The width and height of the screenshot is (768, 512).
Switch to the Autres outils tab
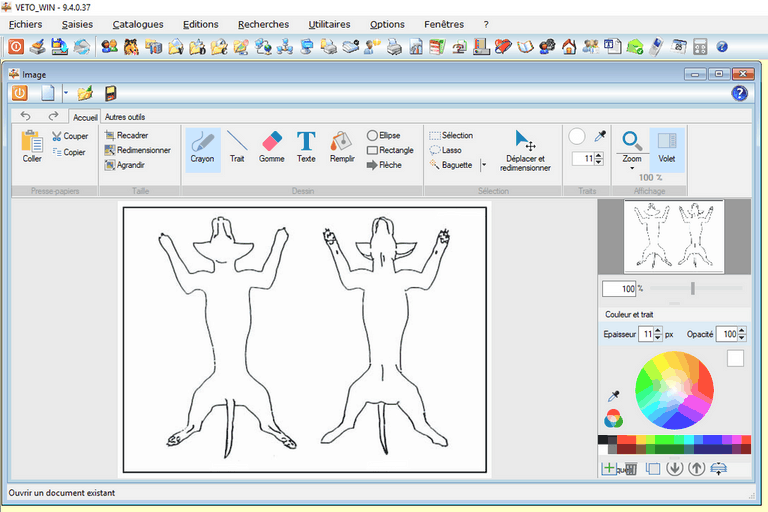pos(125,117)
